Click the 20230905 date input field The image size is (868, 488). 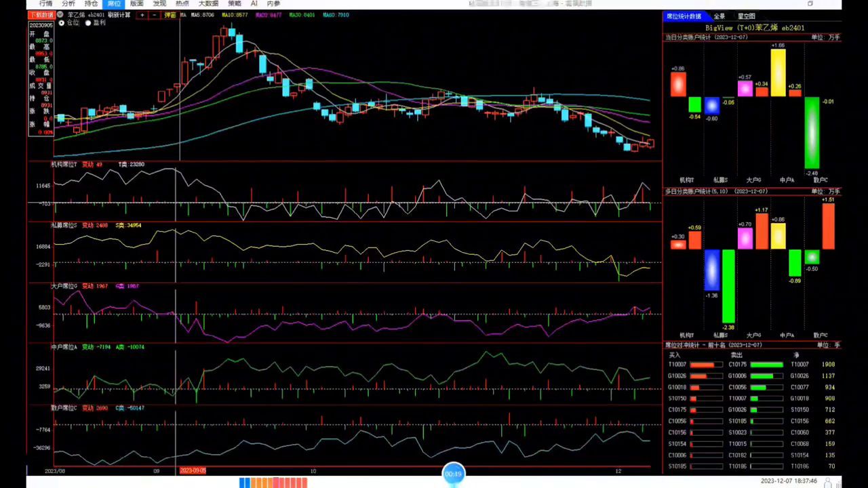(x=41, y=25)
